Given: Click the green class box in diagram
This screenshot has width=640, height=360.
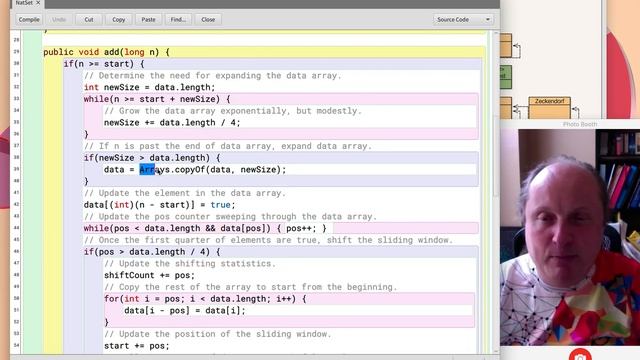Looking at the screenshot, I should (506, 77).
